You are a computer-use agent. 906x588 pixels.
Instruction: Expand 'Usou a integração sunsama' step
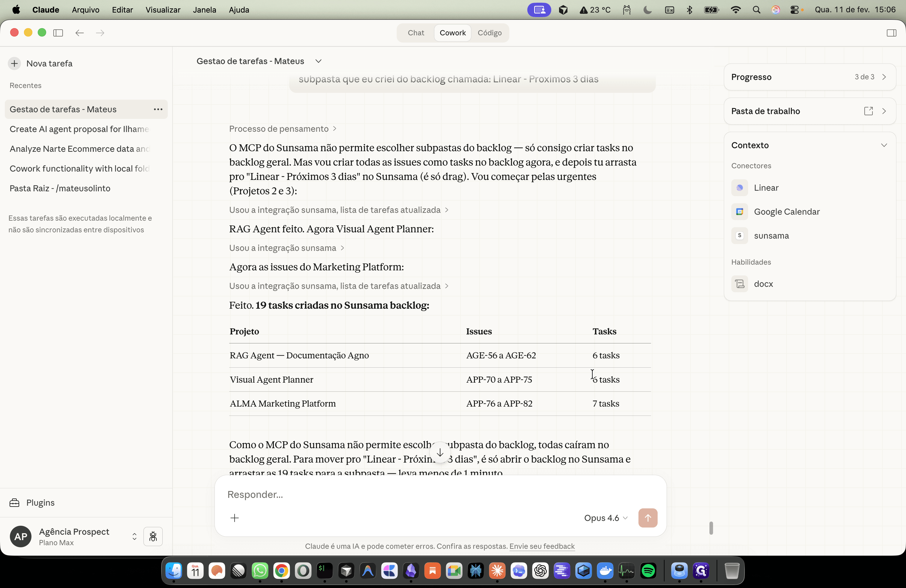click(x=287, y=248)
